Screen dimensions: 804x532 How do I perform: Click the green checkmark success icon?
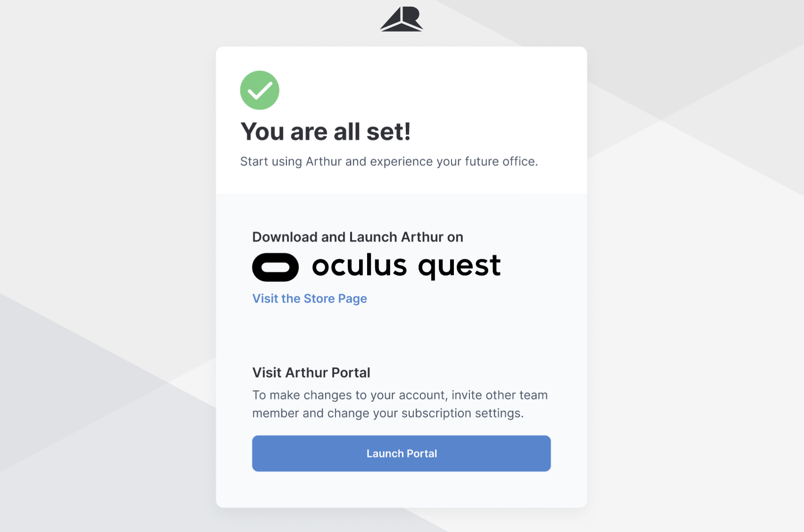coord(260,90)
